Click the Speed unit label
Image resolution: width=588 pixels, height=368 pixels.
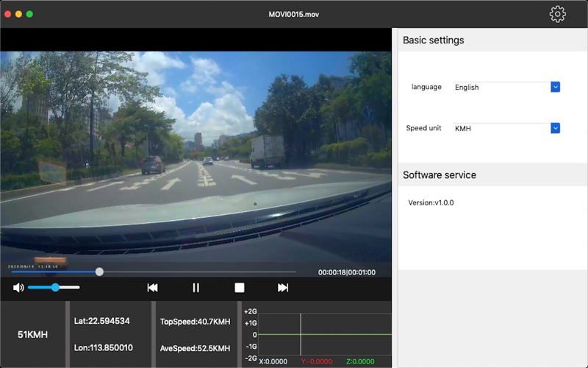424,128
